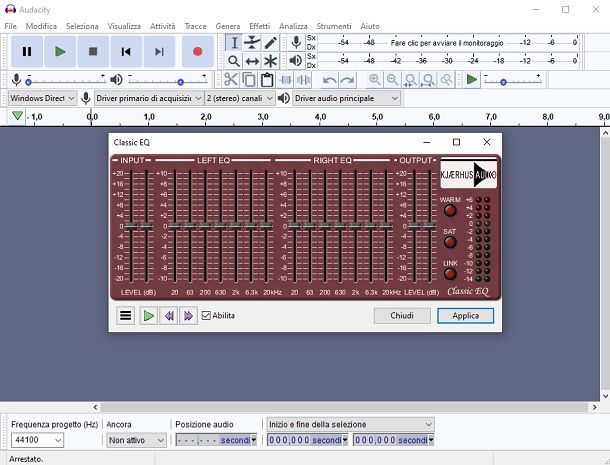The image size is (610, 465).
Task: Open selection start time format dropdown arrow
Action: [x=345, y=440]
